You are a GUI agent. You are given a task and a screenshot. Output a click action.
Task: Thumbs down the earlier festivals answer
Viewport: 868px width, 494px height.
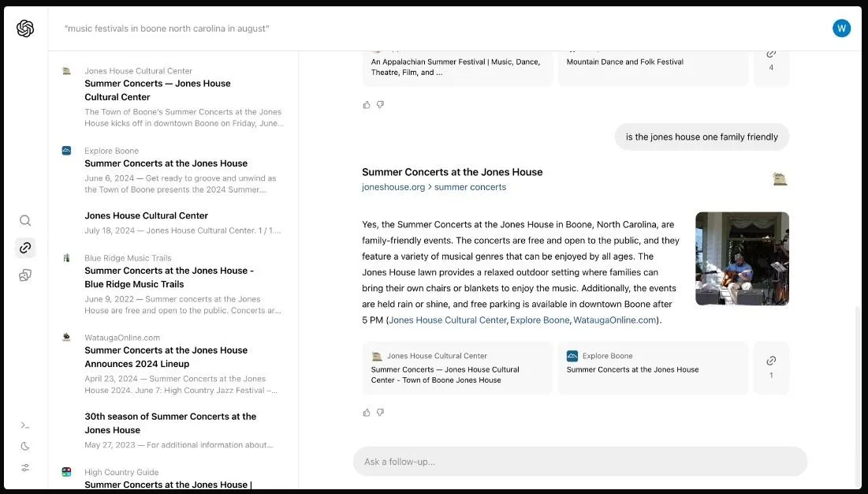click(x=380, y=105)
